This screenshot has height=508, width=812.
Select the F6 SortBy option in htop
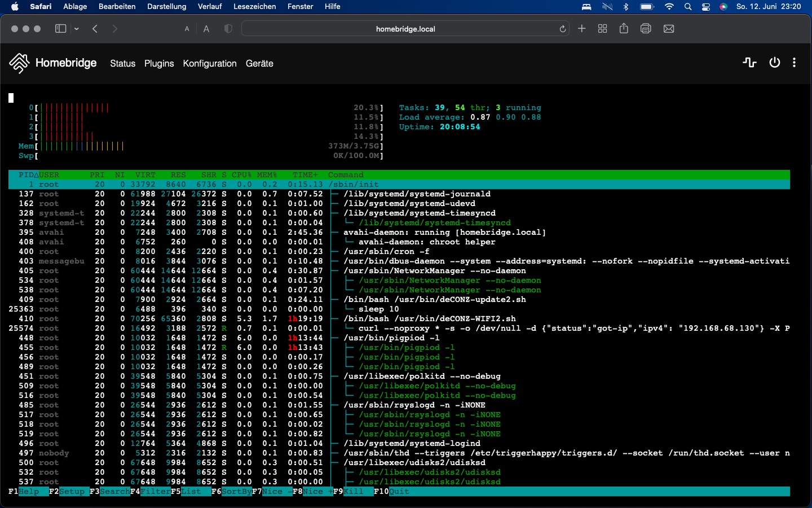click(x=236, y=492)
